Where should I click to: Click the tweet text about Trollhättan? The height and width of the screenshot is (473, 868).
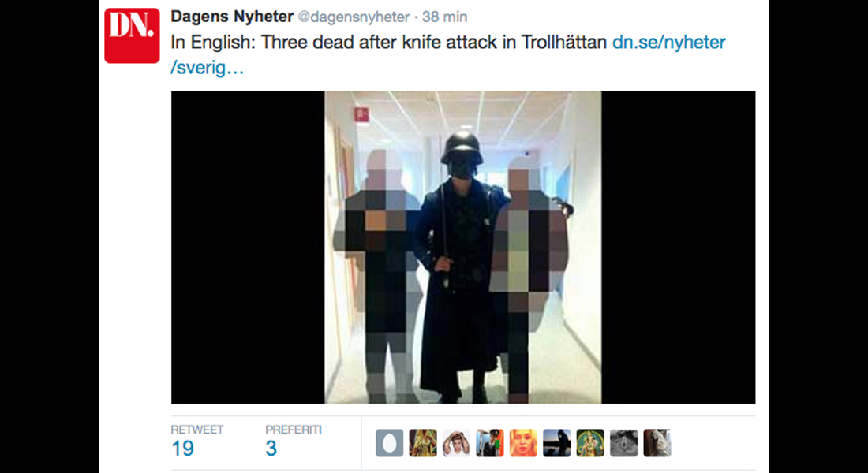(388, 43)
